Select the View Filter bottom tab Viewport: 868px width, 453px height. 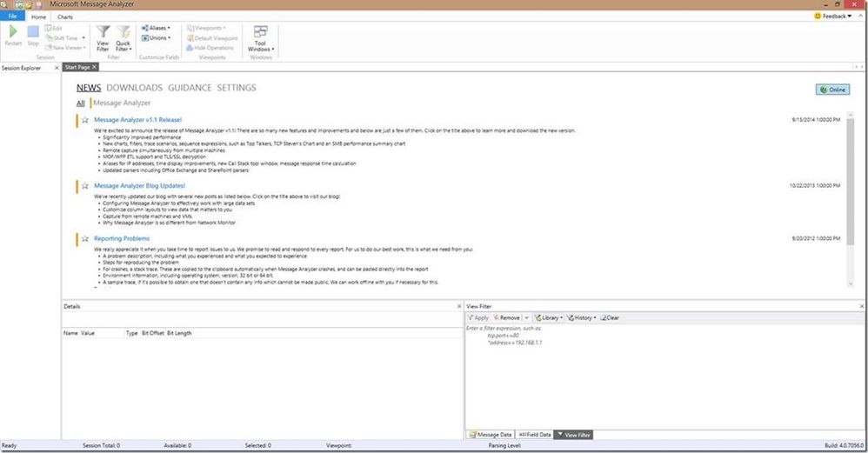pos(573,435)
